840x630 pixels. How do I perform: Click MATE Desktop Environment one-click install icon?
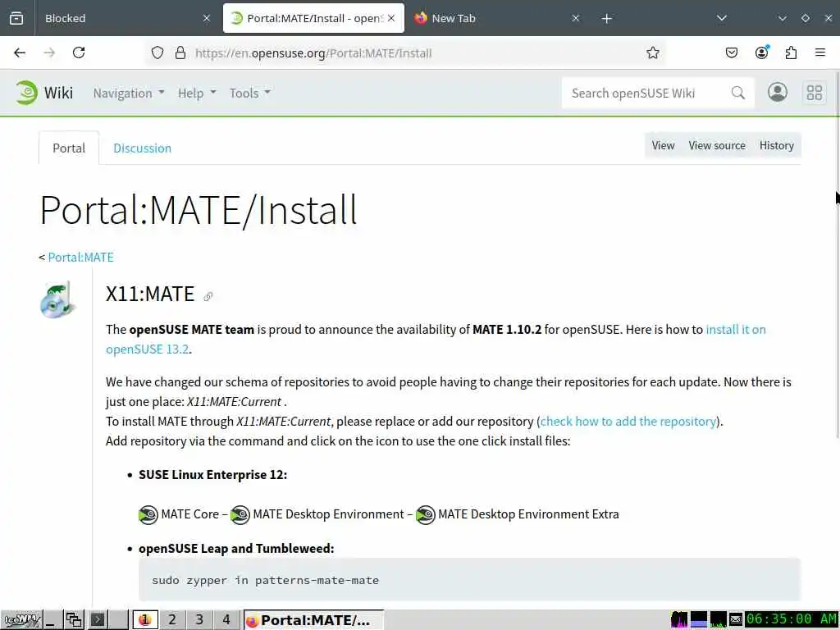240,515
